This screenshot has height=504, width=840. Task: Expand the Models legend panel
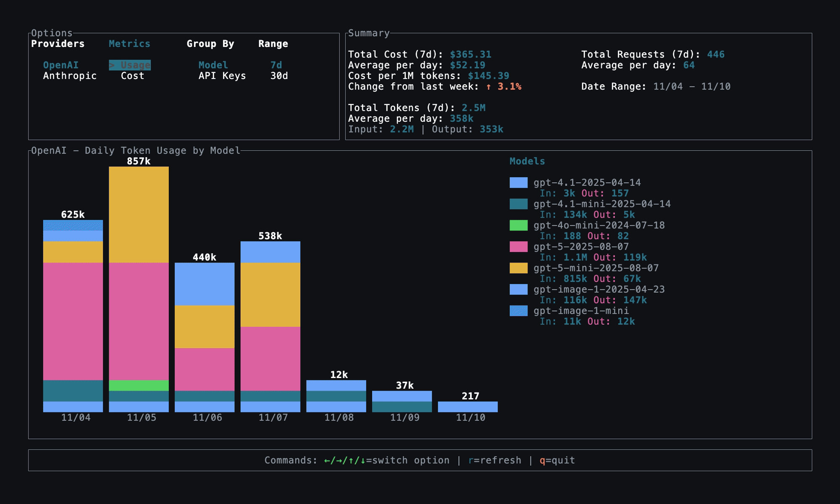pos(527,161)
